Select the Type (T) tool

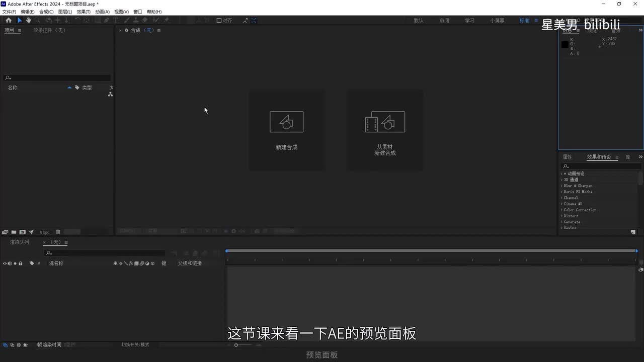click(116, 21)
